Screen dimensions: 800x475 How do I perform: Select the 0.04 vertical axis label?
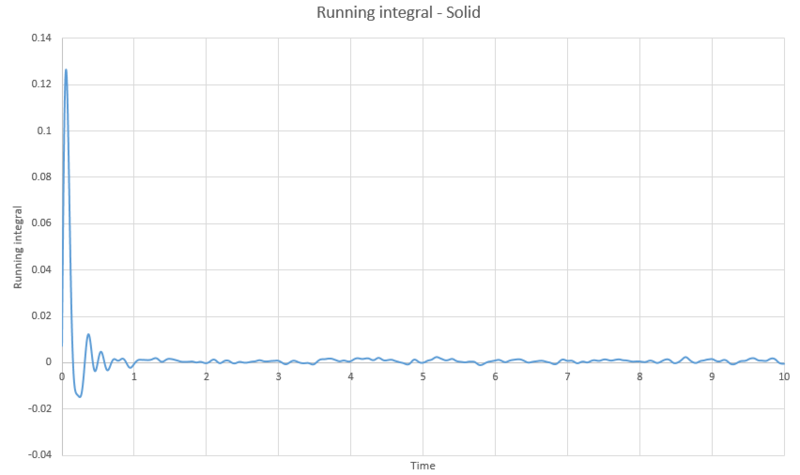coord(41,269)
